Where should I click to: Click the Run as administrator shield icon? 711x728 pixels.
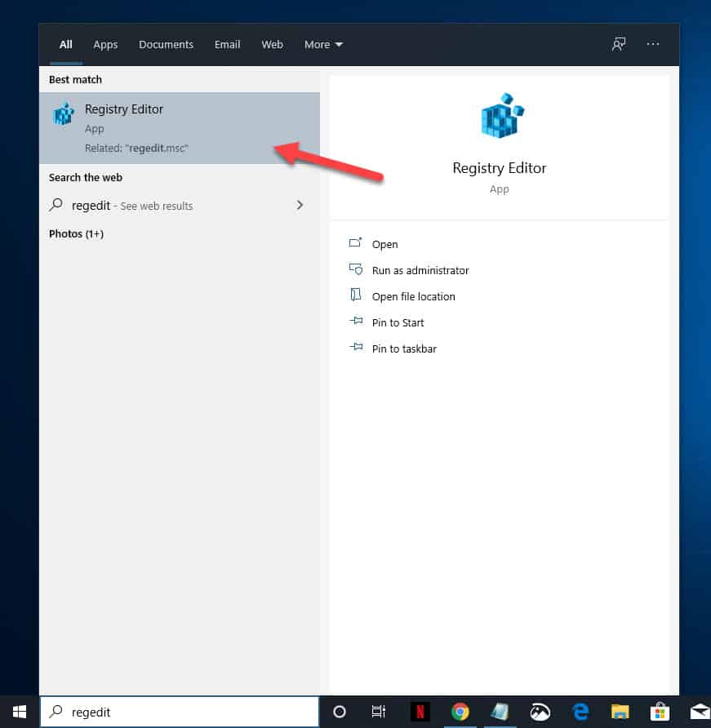356,269
